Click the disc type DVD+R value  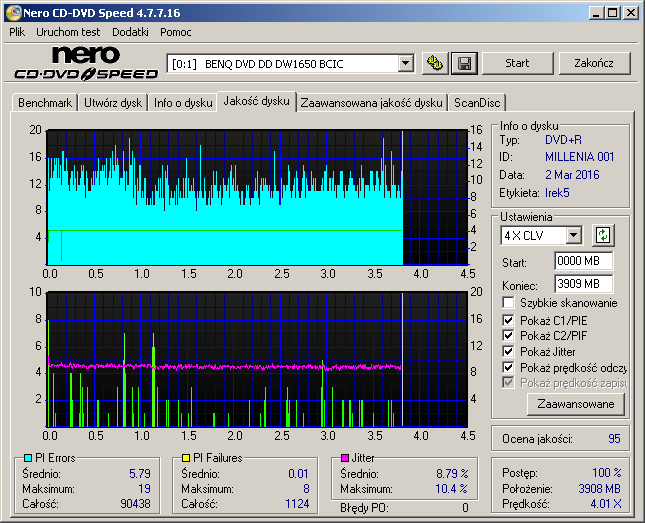(563, 140)
